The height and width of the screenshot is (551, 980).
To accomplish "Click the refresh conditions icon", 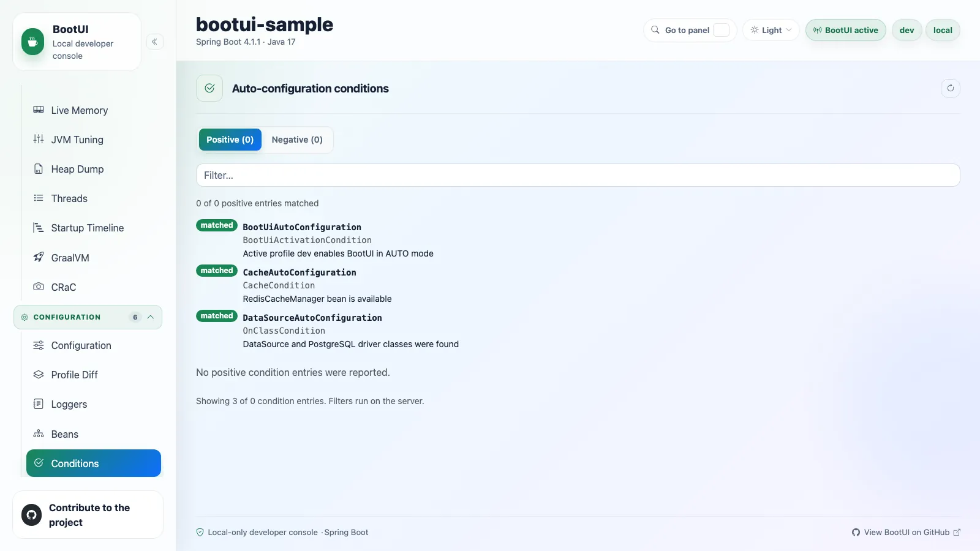I will tap(951, 88).
